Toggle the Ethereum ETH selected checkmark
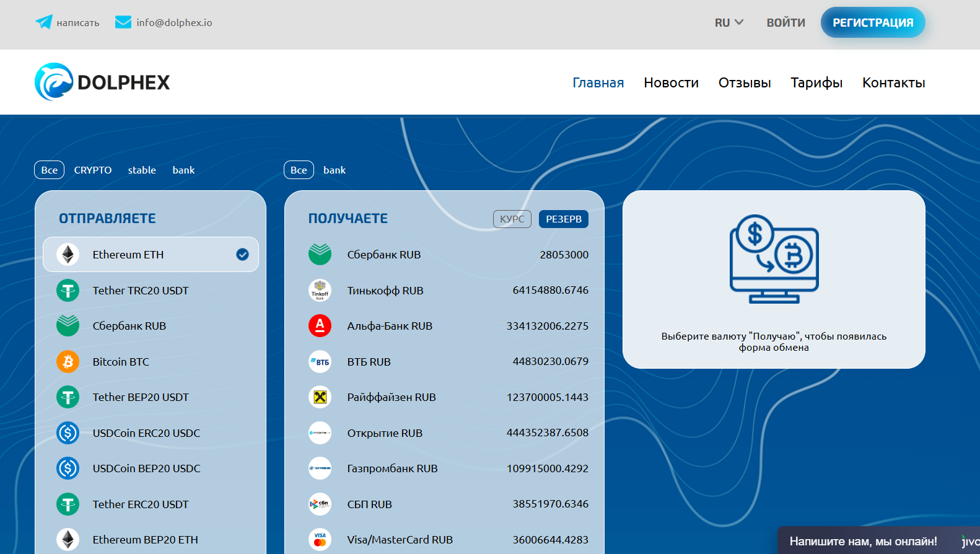This screenshot has height=554, width=980. tap(242, 255)
